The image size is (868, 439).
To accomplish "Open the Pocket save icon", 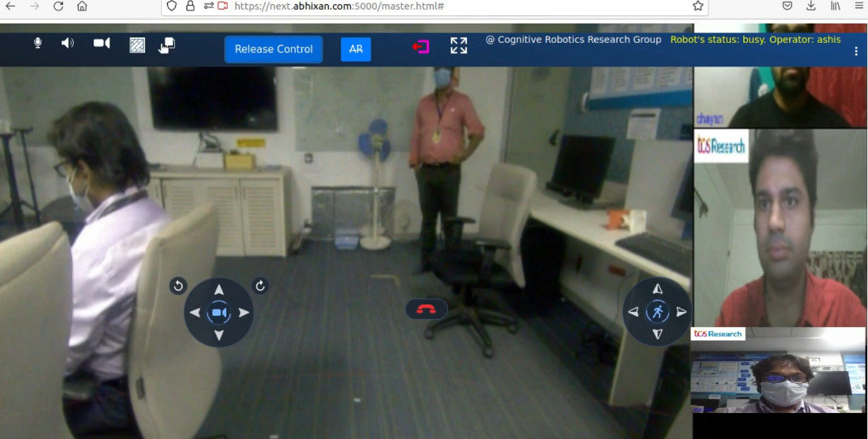I will click(787, 6).
